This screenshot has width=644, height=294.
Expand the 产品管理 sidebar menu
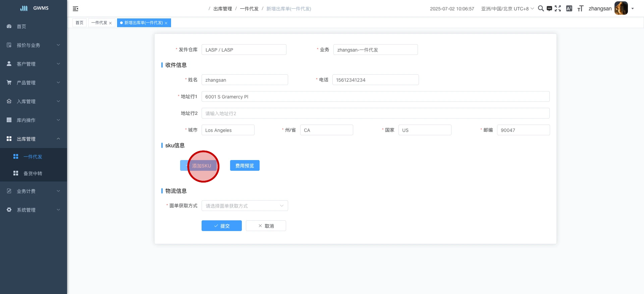34,82
